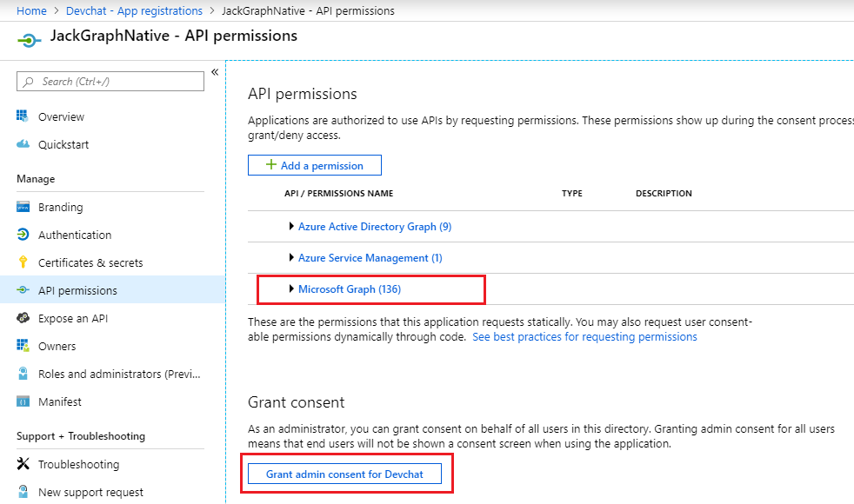Click the Authentication icon
854x504 pixels.
click(x=23, y=235)
